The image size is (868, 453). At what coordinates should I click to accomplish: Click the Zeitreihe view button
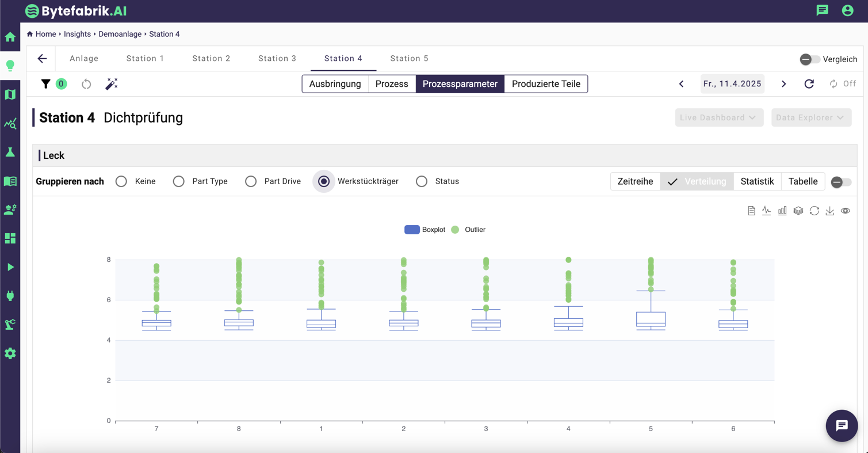(x=635, y=181)
